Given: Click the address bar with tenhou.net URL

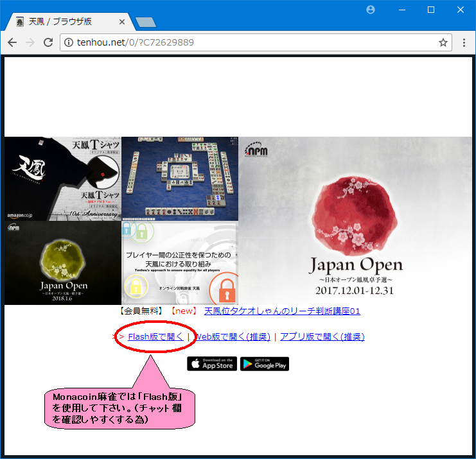Looking at the screenshot, I should pyautogui.click(x=256, y=42).
